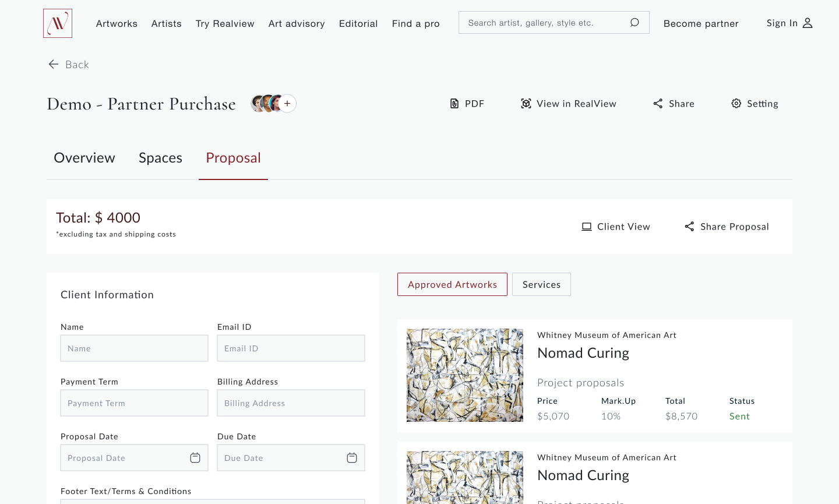Open the Setting gear icon
The height and width of the screenshot is (504, 839).
(x=736, y=104)
